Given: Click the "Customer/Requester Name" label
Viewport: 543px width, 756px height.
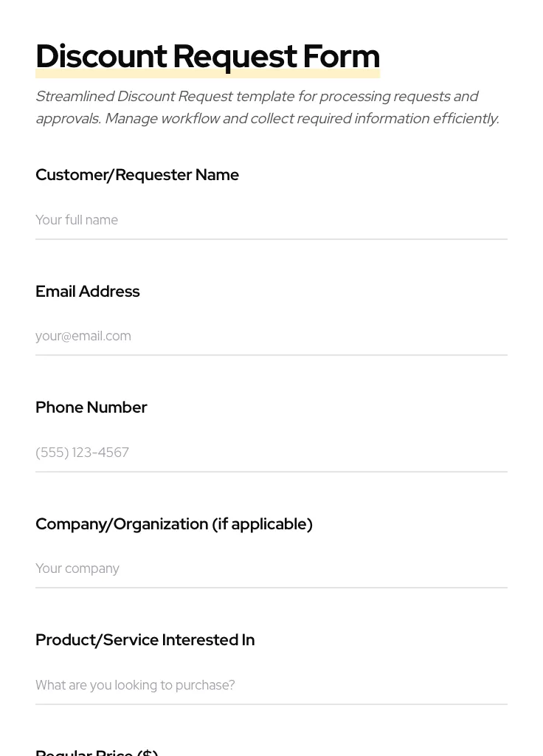Looking at the screenshot, I should [x=137, y=175].
